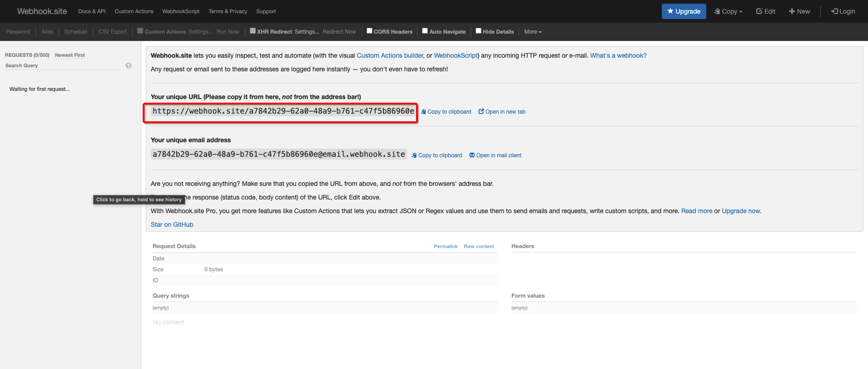Click the Login button
The image size is (868, 369).
click(x=843, y=11)
